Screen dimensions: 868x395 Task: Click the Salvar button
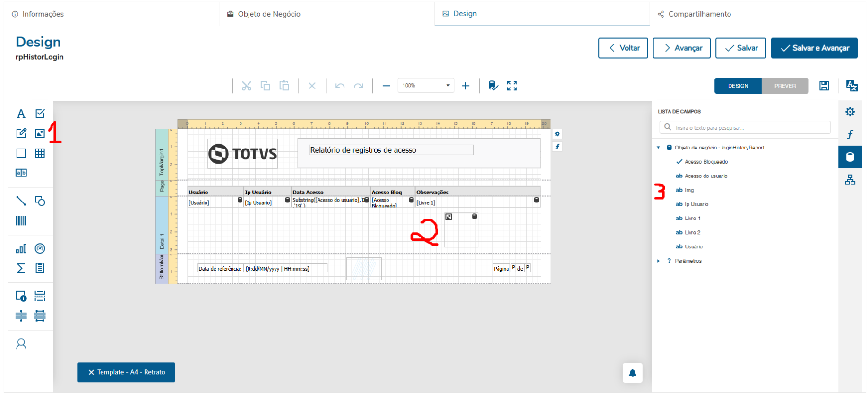click(741, 48)
